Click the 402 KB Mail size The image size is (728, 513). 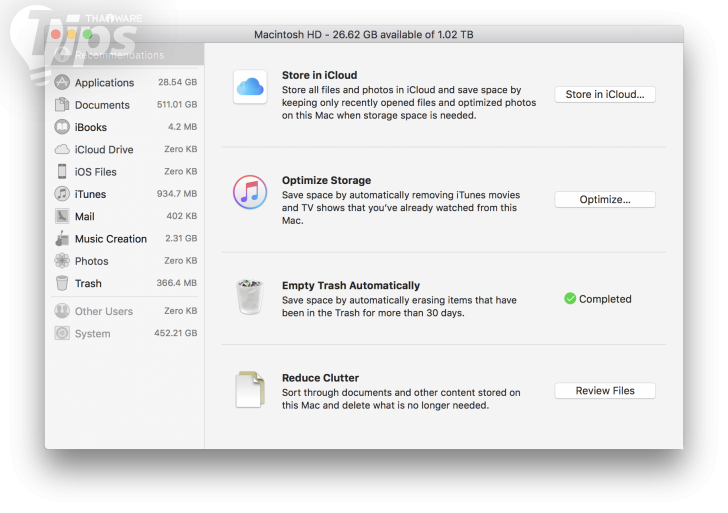click(182, 216)
